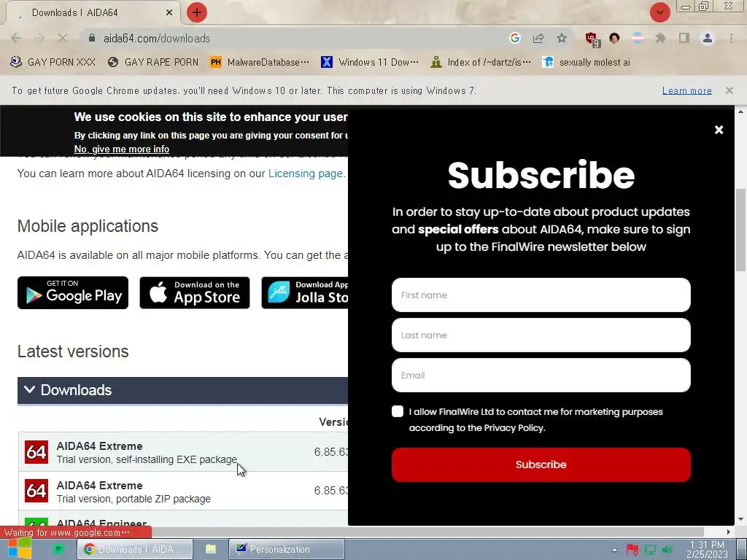This screenshot has width=747, height=560.
Task: Check the allow FinalWire marketing contact box
Action: tap(398, 411)
